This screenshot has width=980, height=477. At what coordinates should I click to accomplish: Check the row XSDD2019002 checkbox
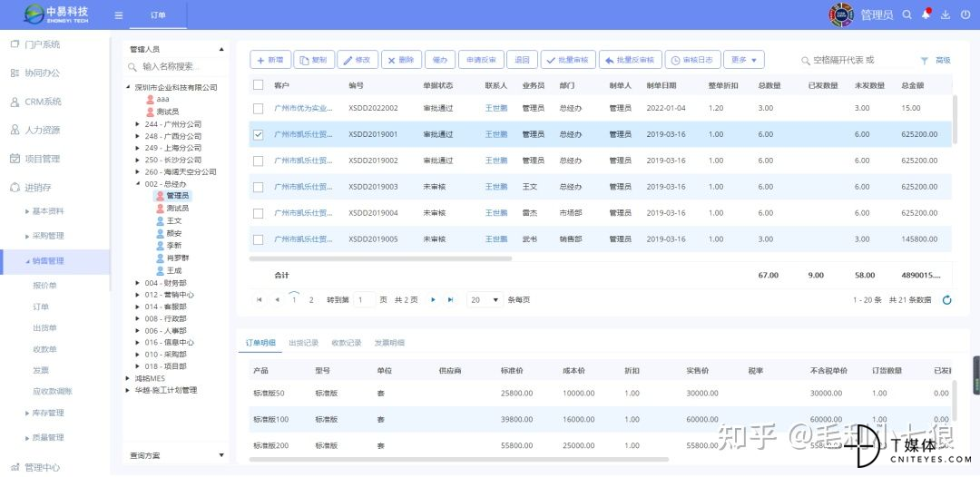tap(258, 161)
